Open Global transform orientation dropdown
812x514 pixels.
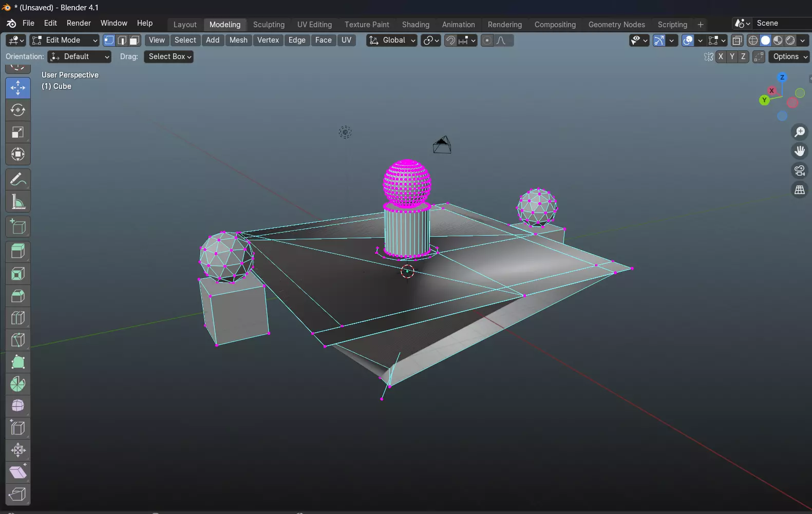click(x=392, y=40)
